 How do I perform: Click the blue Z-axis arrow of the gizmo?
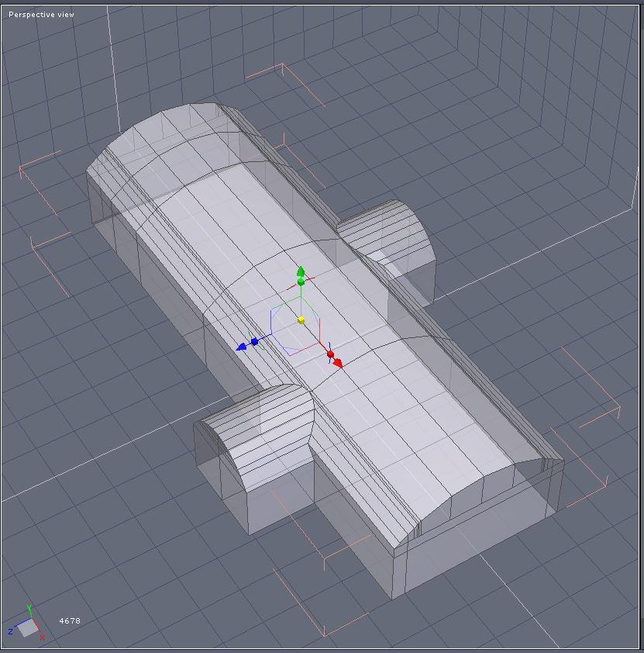click(241, 347)
